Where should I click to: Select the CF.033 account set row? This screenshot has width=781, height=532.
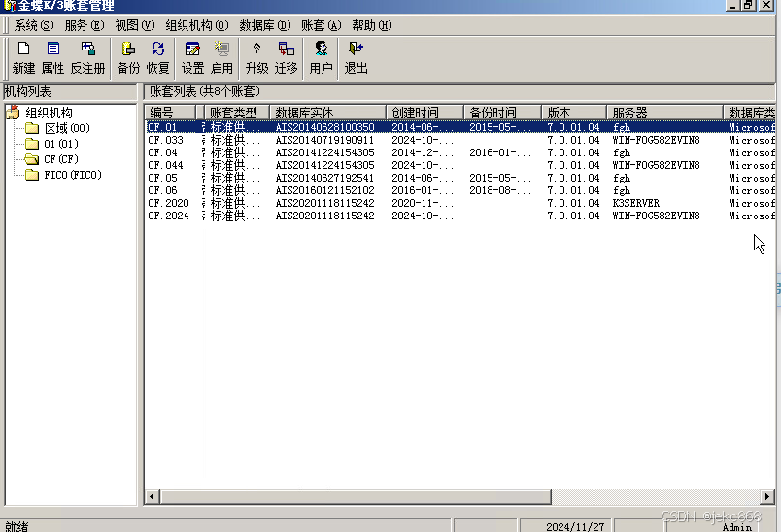[x=460, y=140]
